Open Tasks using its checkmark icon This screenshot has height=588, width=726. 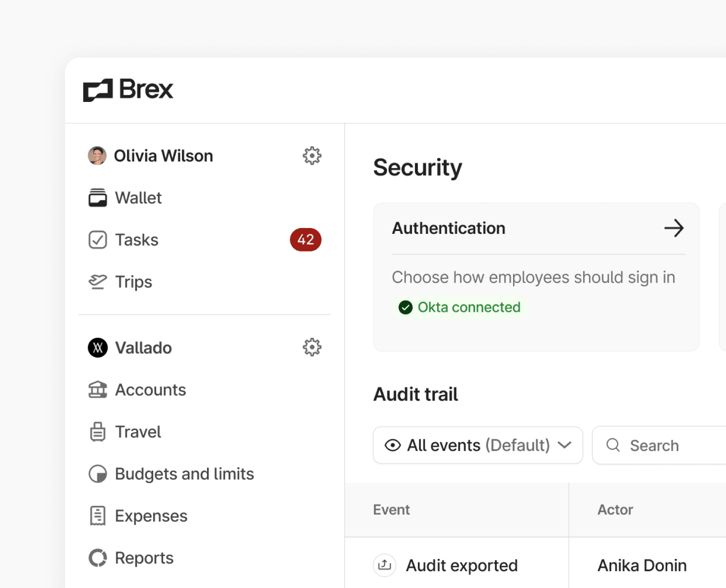point(98,240)
